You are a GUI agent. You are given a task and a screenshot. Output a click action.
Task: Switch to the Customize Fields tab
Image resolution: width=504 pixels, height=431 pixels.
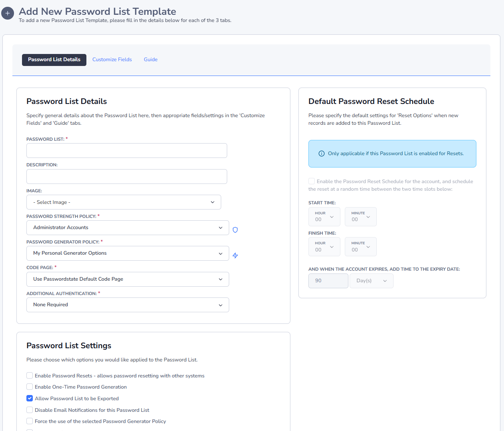(112, 60)
